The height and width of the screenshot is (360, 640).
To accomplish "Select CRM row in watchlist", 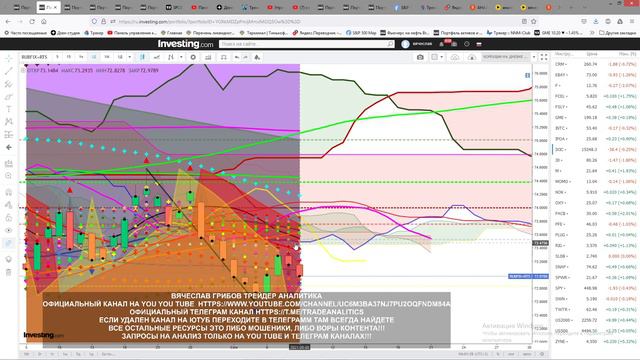I will pos(595,64).
